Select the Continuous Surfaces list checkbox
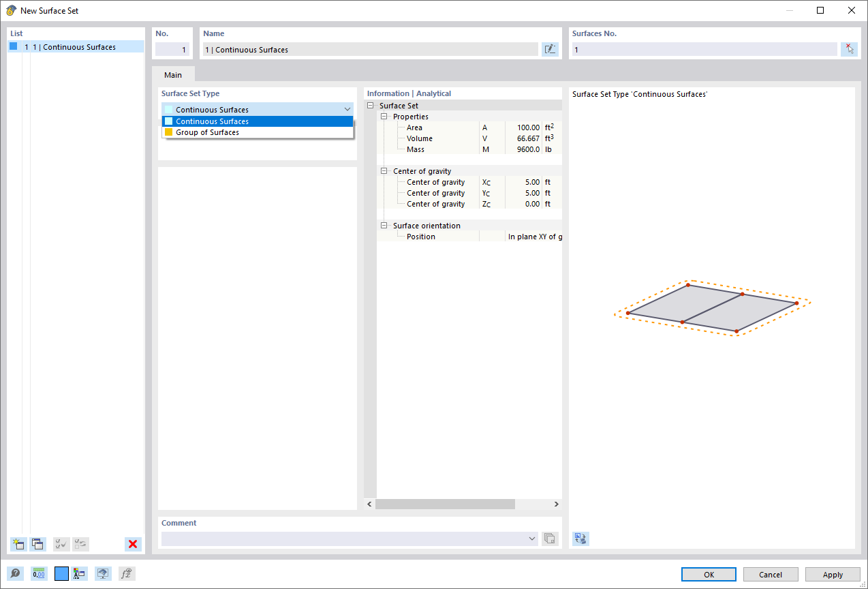This screenshot has height=589, width=868. pos(12,46)
